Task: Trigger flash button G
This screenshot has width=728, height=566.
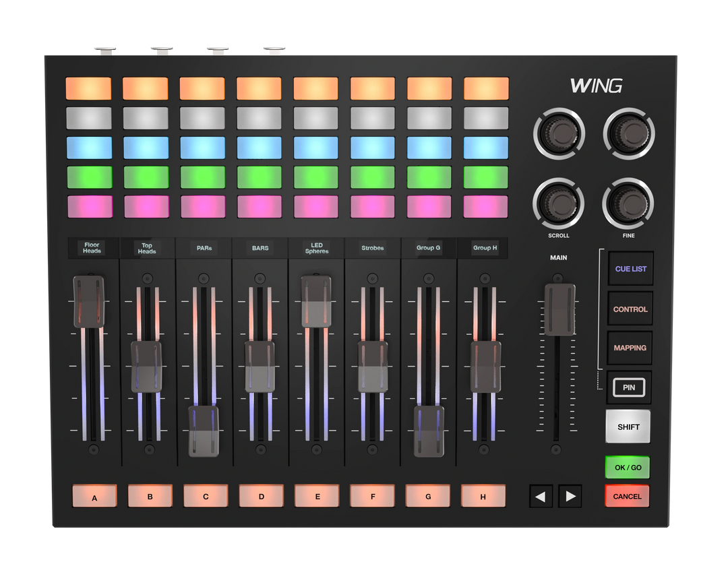Action: pos(428,497)
